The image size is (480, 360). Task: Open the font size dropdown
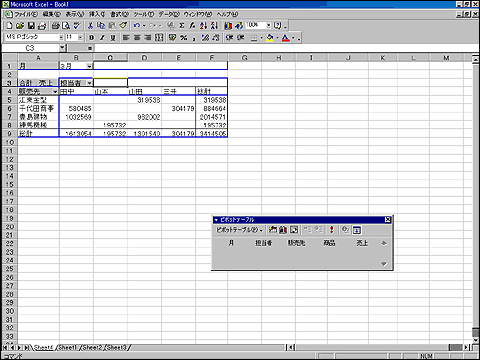pyautogui.click(x=80, y=37)
